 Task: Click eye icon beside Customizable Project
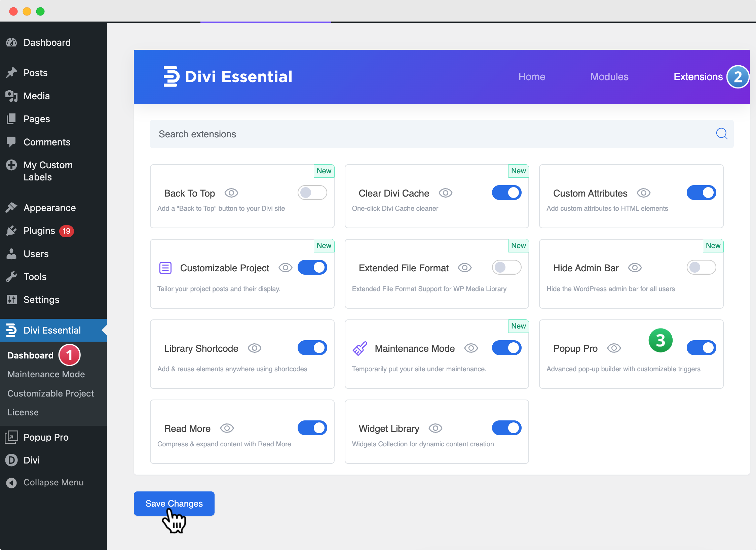pos(286,268)
